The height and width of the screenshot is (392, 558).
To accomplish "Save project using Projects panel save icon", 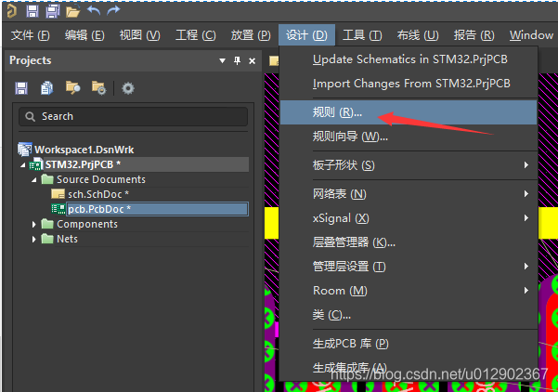I will [x=21, y=88].
